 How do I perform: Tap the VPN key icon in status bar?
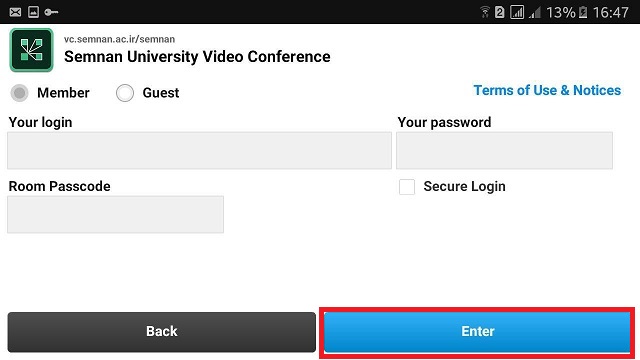(51, 12)
